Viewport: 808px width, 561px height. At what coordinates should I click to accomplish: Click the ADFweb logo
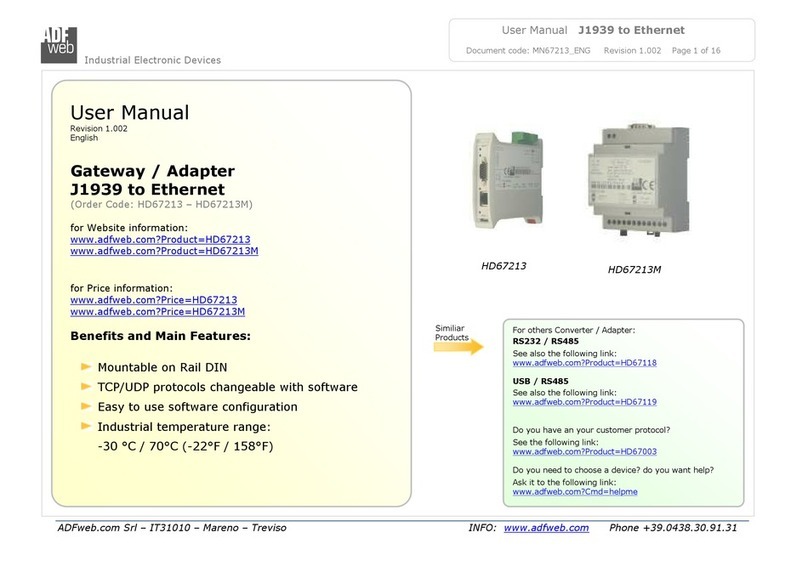(x=59, y=45)
